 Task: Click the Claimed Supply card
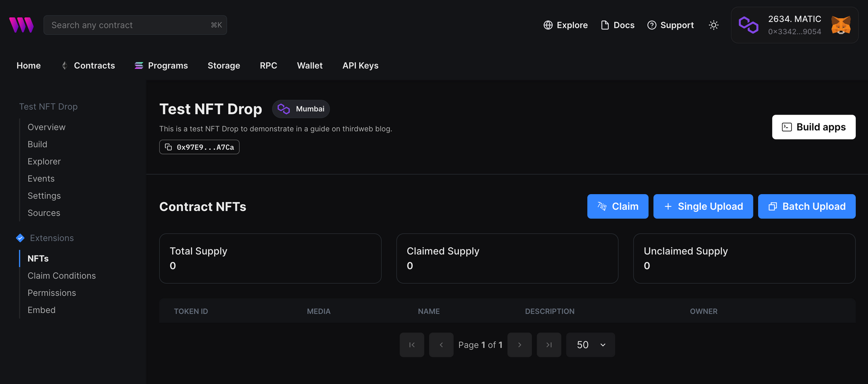[x=507, y=258]
